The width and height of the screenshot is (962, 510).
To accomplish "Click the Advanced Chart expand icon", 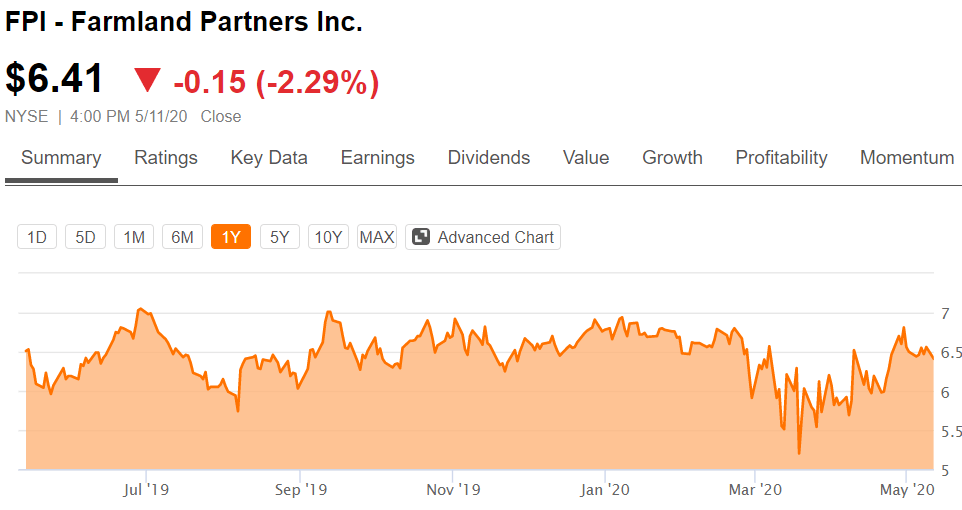I will tap(422, 237).
